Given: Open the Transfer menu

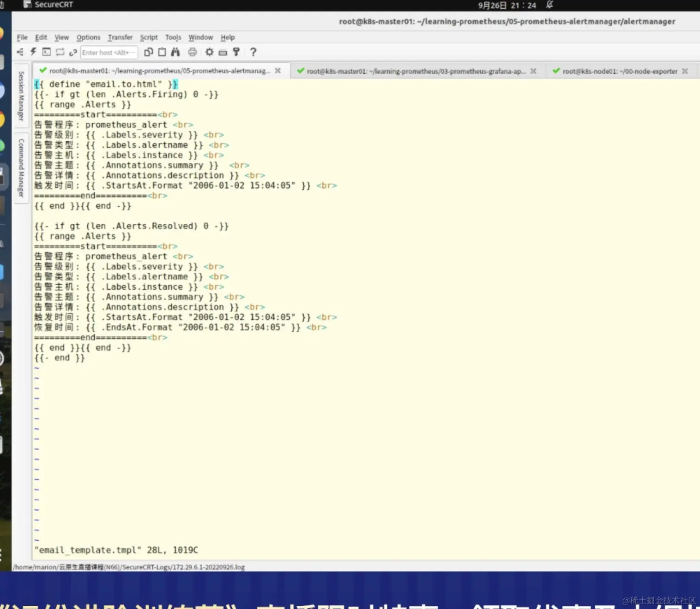Looking at the screenshot, I should (x=120, y=37).
